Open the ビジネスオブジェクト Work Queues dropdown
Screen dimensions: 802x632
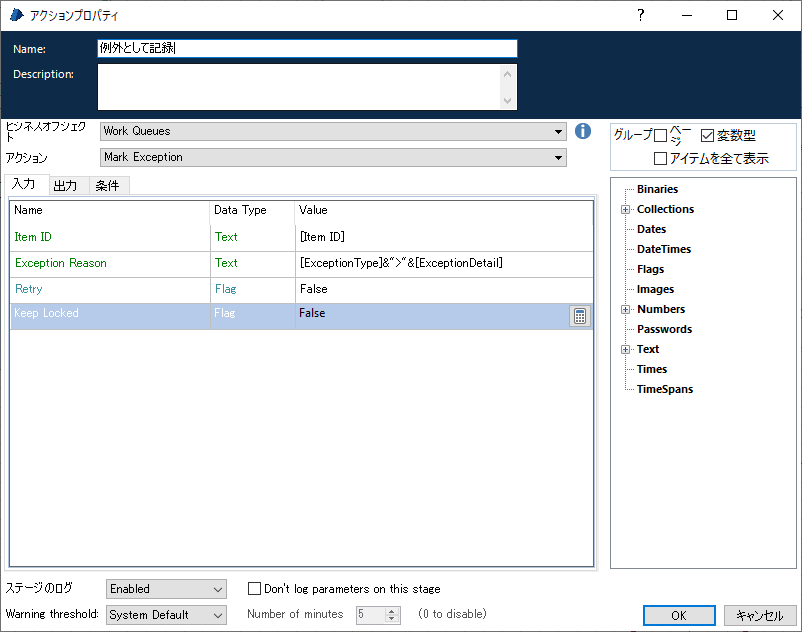(333, 131)
